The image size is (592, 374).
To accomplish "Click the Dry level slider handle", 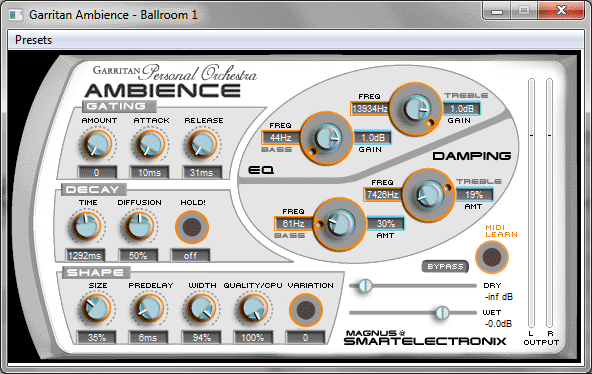I will [x=365, y=286].
